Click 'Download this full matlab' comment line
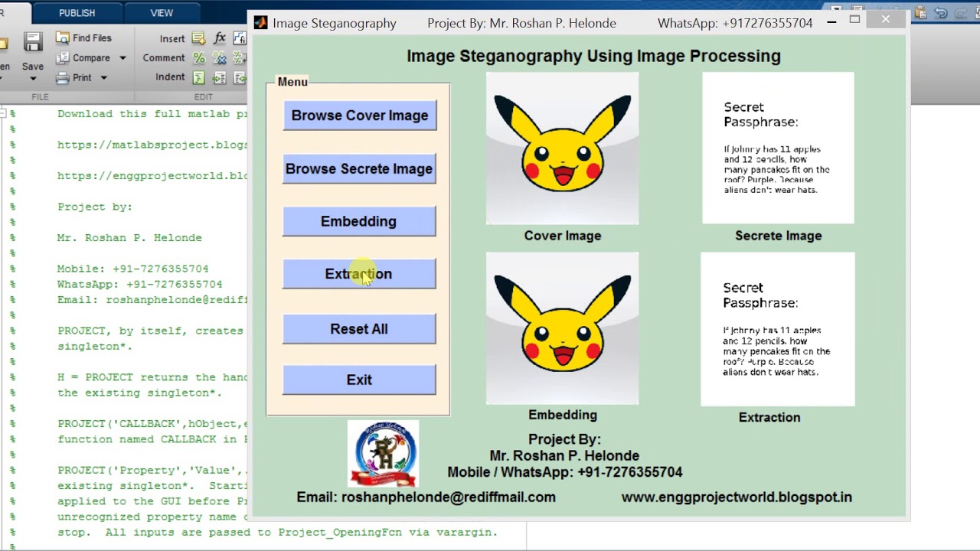This screenshot has width=980, height=551. (152, 114)
